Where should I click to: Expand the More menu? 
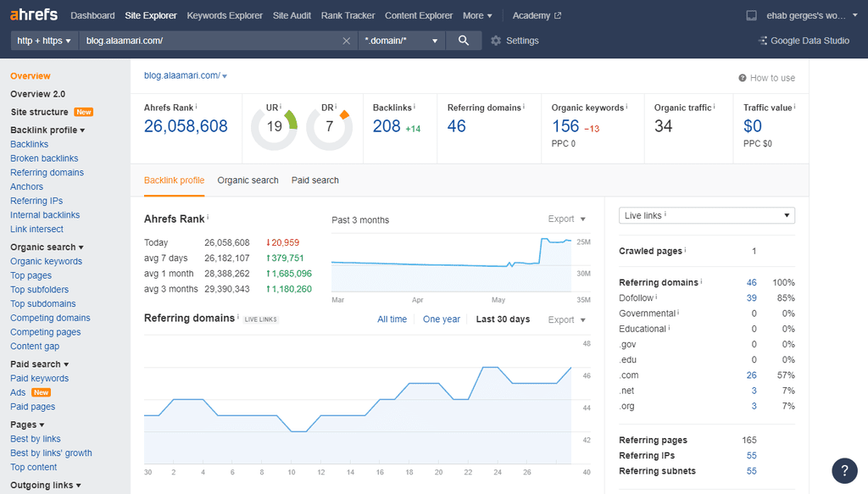[477, 15]
